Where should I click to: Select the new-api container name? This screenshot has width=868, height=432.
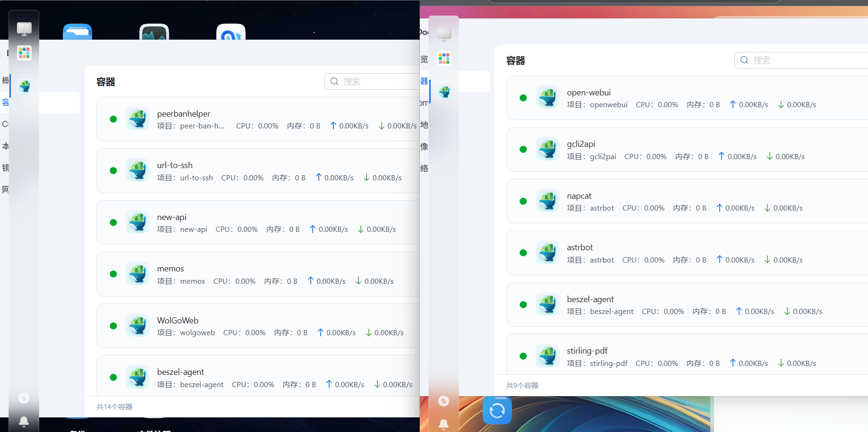tap(172, 217)
